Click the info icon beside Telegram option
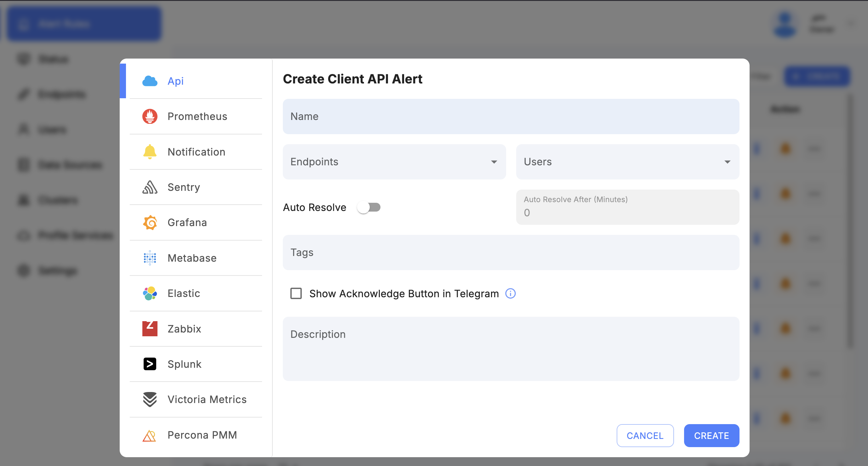This screenshot has width=868, height=466. 511,293
